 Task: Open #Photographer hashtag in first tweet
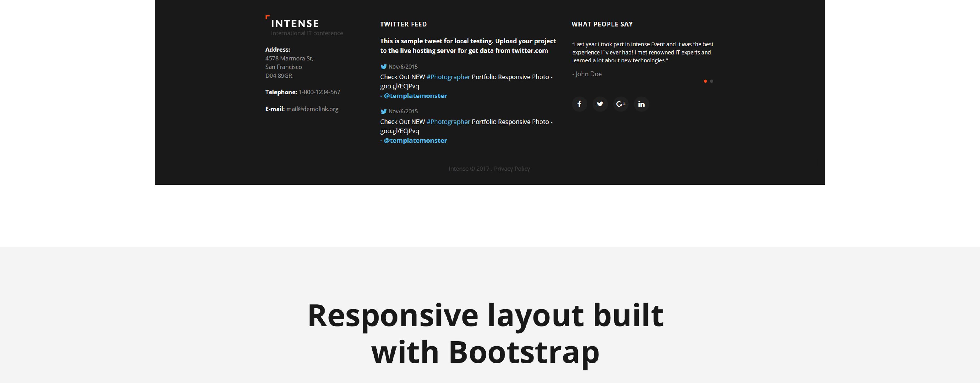[448, 77]
